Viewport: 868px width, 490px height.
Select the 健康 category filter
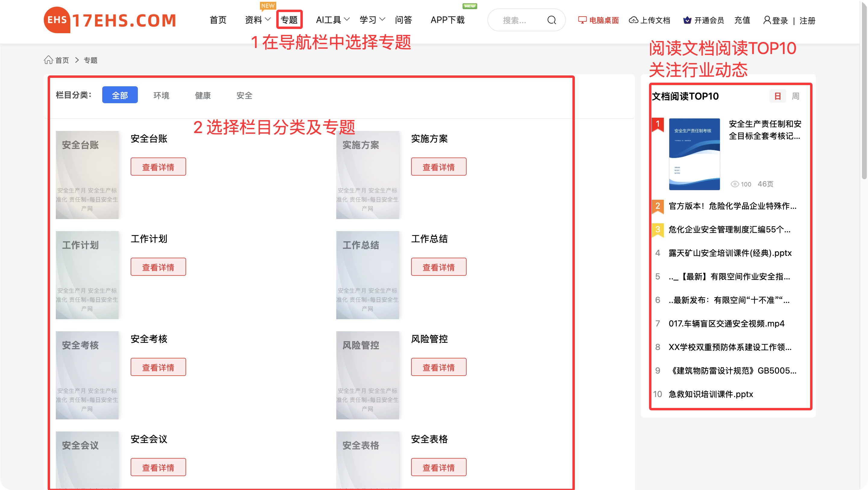(x=203, y=95)
